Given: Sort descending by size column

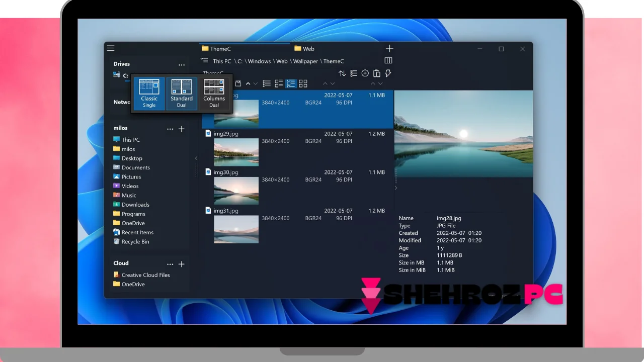Looking at the screenshot, I should pos(380,83).
